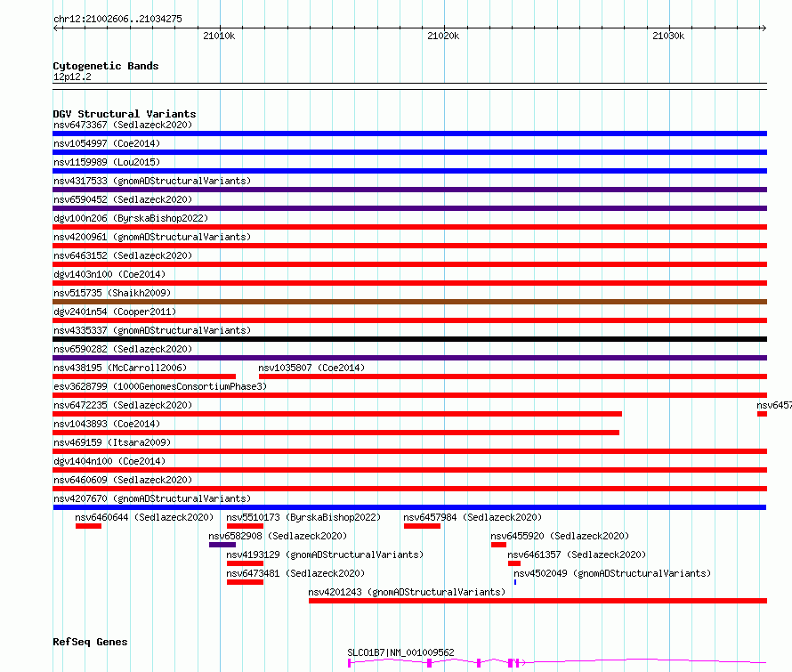Screen dimensions: 792x672
Task: Open nsv6582908 (Sedlazeck2020) variant
Action: 278,536
